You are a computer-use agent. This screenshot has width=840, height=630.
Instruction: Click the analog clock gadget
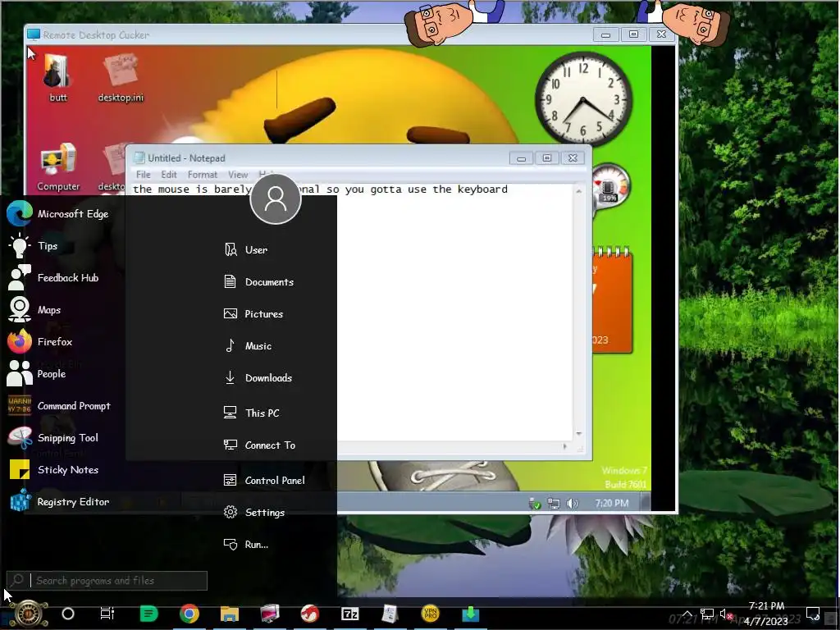coord(583,98)
